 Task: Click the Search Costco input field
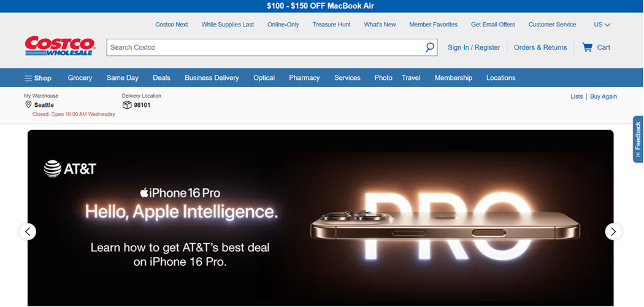point(264,47)
